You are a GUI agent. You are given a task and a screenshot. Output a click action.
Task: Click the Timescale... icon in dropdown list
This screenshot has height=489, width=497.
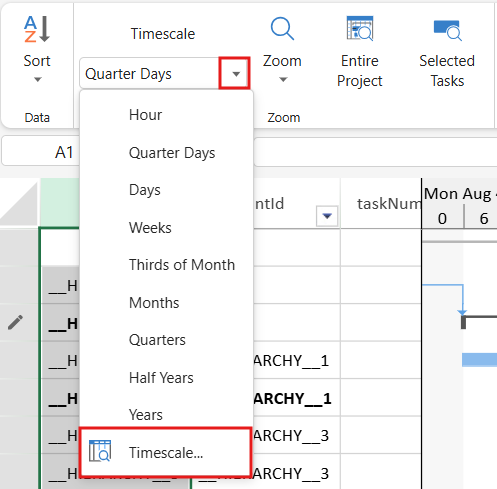[x=100, y=451]
